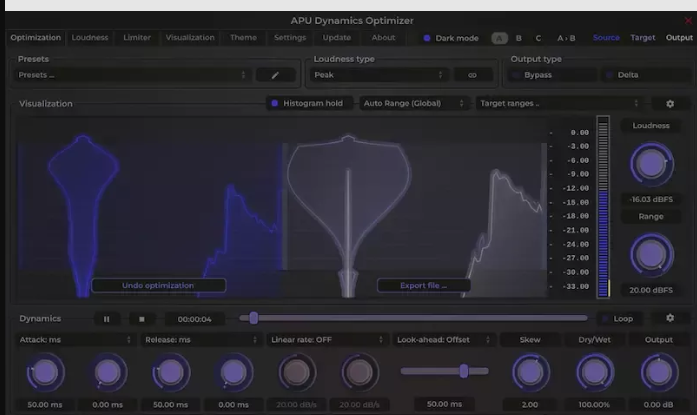The image size is (697, 415).
Task: Switch to the Theme tab
Action: pyautogui.click(x=243, y=38)
